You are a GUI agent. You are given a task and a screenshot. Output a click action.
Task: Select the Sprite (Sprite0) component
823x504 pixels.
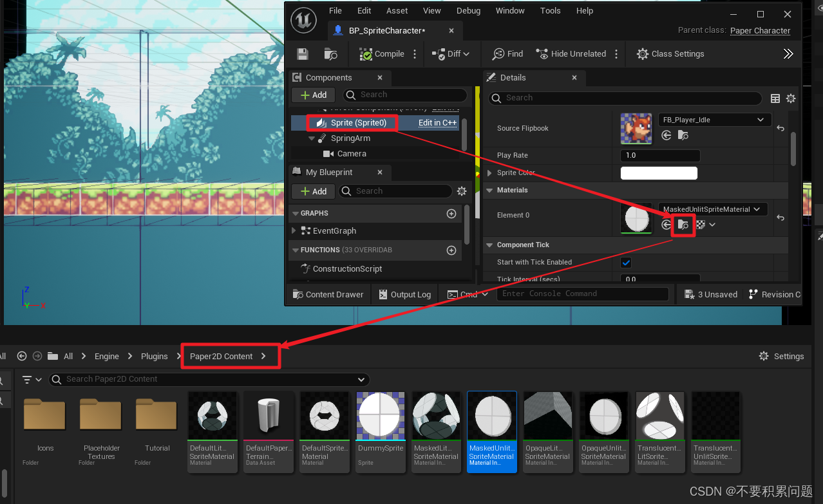[x=359, y=122]
